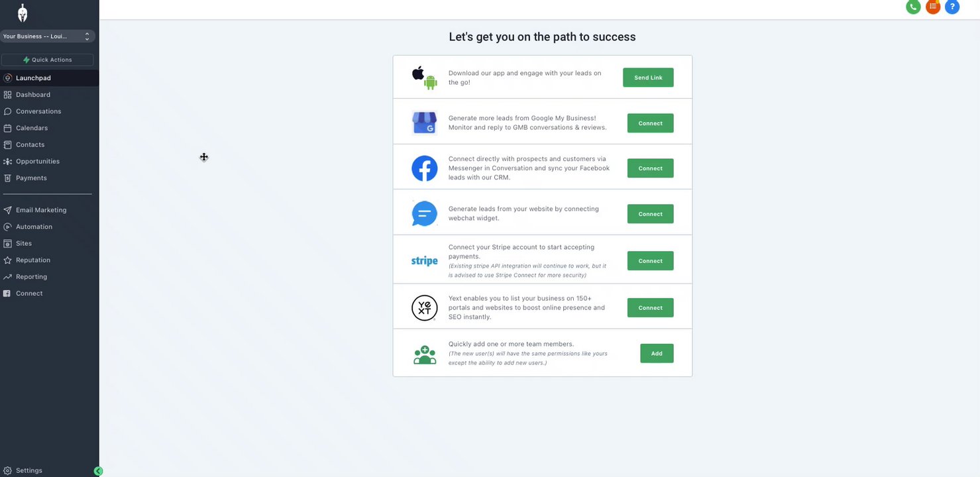
Task: Click the Facebook logo icon
Action: click(425, 168)
